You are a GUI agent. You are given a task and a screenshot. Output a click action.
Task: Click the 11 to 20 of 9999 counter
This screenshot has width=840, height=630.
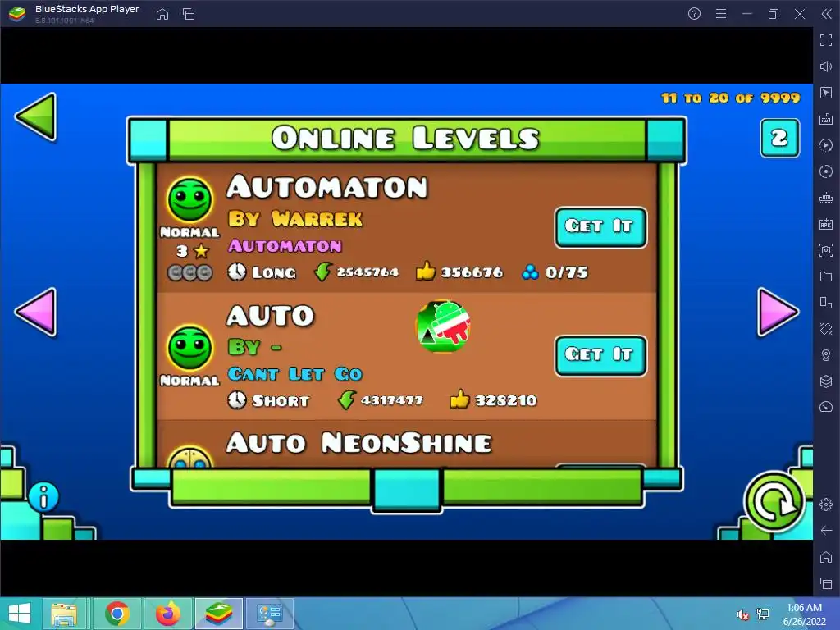[x=731, y=98]
